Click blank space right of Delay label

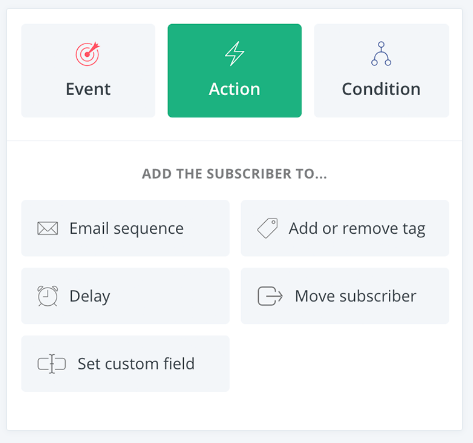pyautogui.click(x=169, y=296)
